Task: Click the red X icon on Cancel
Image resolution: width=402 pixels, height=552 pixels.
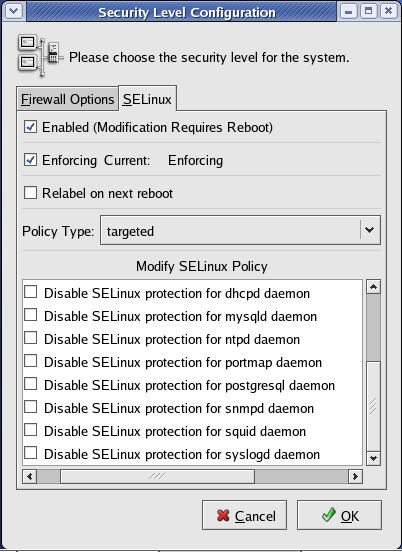Action: (x=223, y=516)
